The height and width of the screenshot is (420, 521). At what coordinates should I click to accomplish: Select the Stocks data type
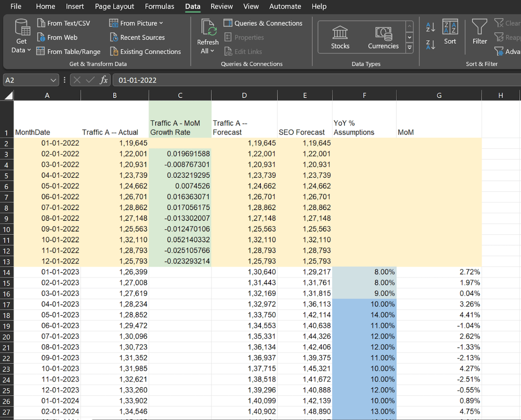point(340,37)
